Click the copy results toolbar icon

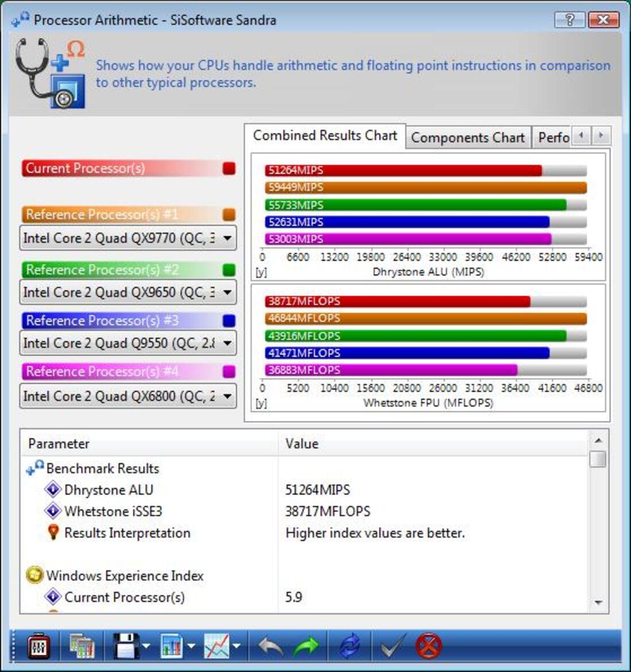(82, 646)
